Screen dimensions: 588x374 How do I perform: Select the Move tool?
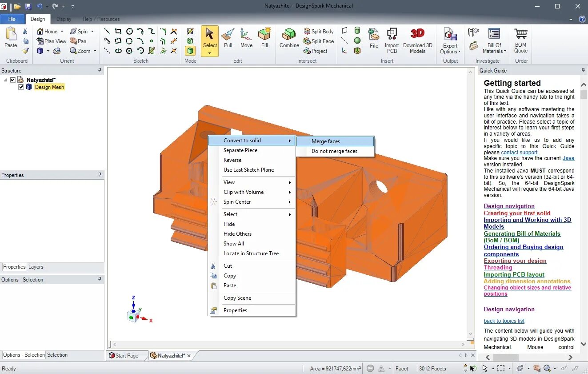point(246,38)
